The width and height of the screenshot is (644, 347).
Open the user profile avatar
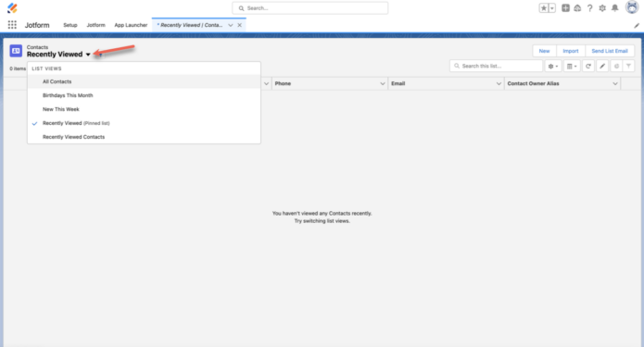click(632, 7)
